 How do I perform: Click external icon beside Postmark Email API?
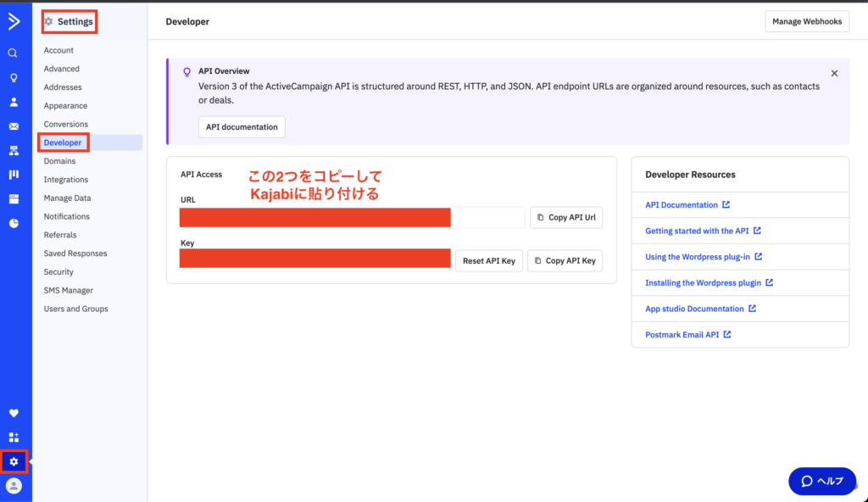(726, 334)
